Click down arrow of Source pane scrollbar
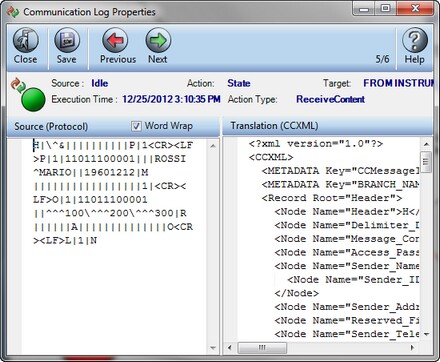 (213, 348)
